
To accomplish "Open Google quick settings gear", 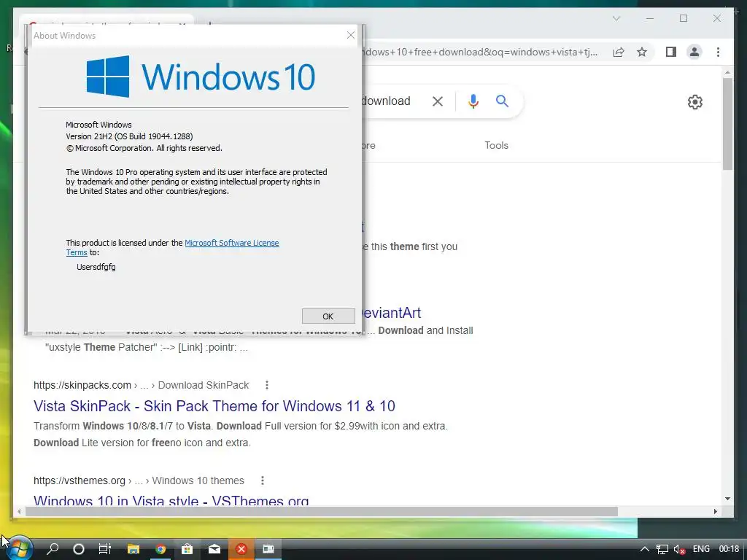I will click(x=695, y=102).
